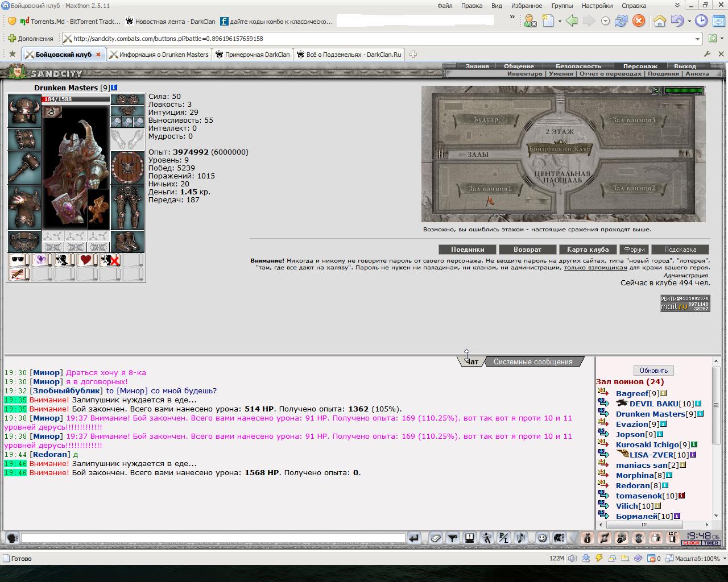The width and height of the screenshot is (728, 582).
Task: Switch to Примерочная DarkClan tab
Action: point(253,55)
